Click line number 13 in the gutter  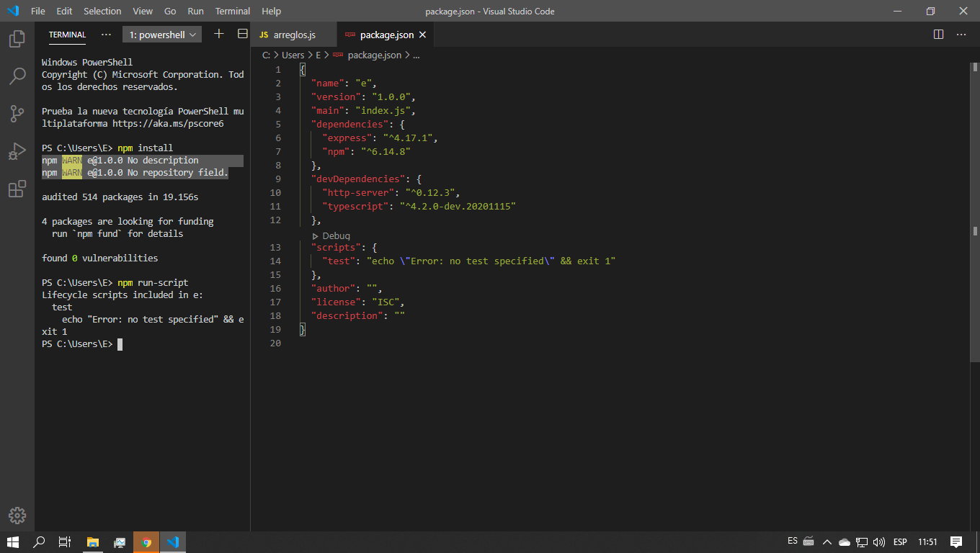(275, 247)
